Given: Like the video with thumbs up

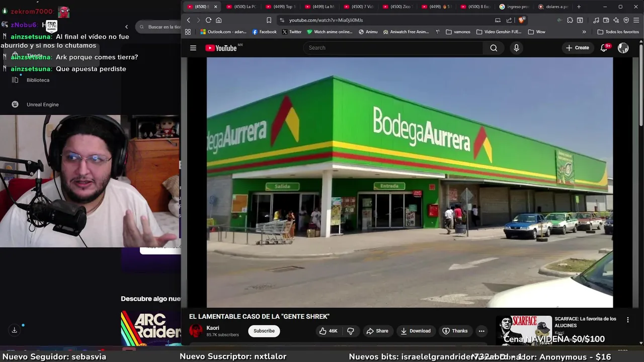Looking at the screenshot, I should click(x=328, y=331).
